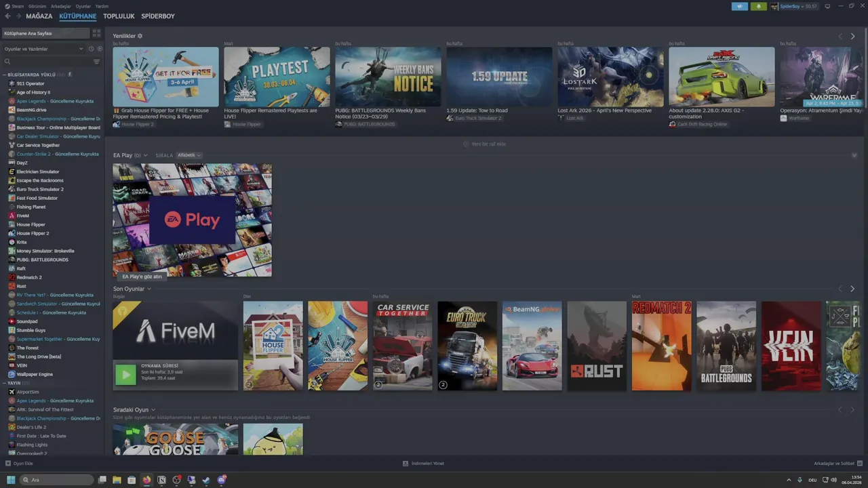The image size is (868, 488).
Task: Click Yeni bir raf ekle
Action: click(x=484, y=144)
